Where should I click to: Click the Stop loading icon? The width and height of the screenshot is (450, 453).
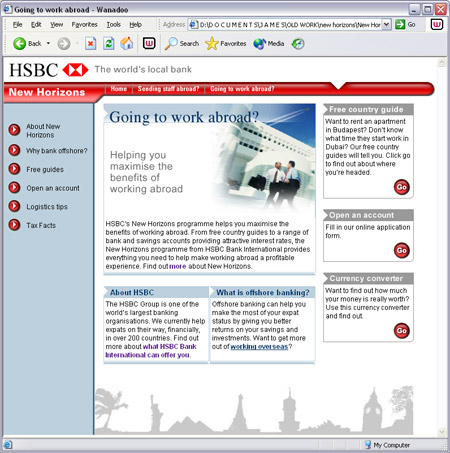90,44
